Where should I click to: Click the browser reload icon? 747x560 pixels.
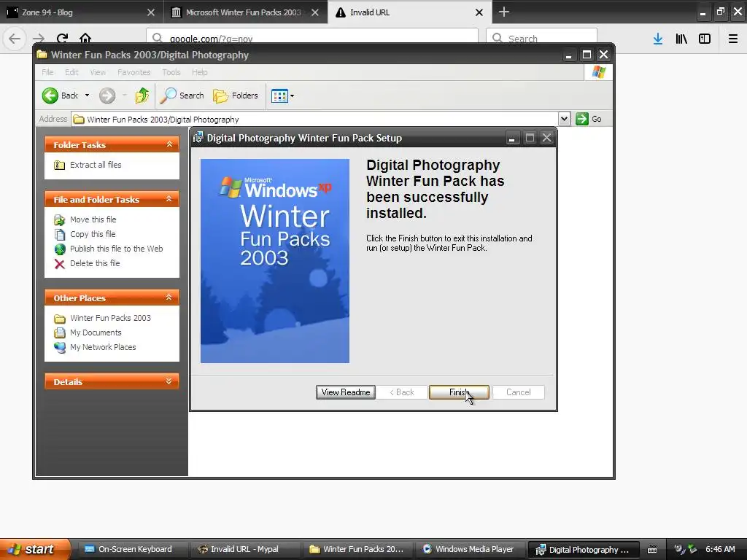tap(63, 39)
